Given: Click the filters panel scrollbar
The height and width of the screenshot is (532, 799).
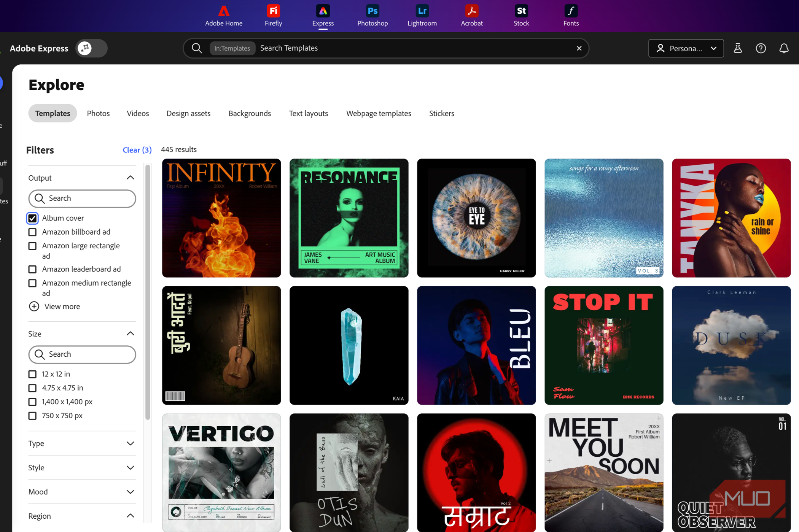Looking at the screenshot, I should point(148,292).
